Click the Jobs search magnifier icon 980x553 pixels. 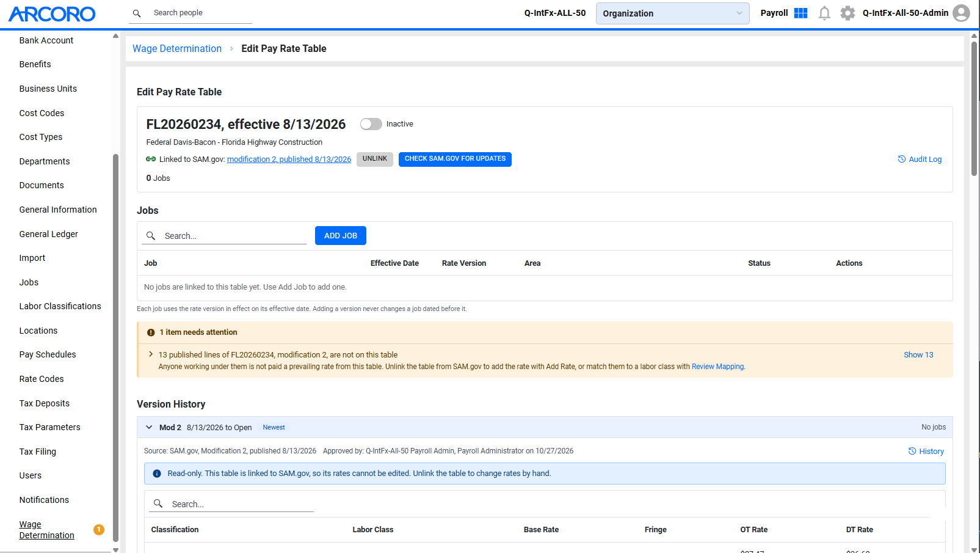click(x=151, y=236)
